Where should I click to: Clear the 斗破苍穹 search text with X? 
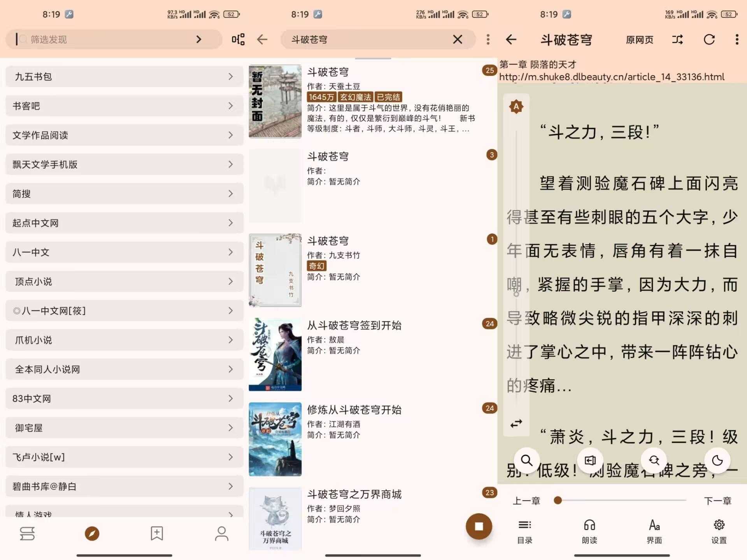[458, 39]
